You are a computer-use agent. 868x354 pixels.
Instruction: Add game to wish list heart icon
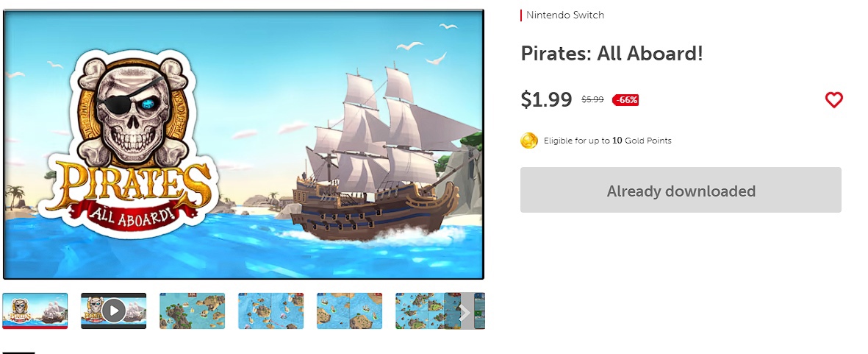coord(833,100)
